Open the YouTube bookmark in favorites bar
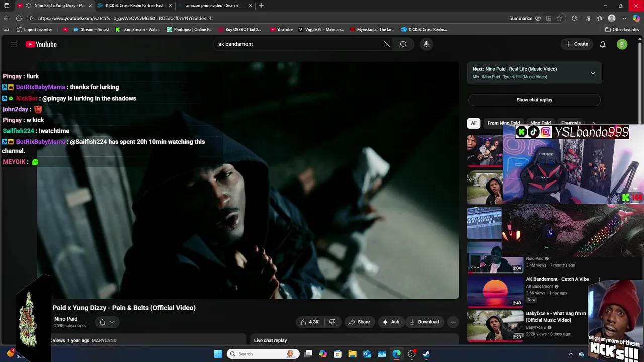644x362 pixels. tap(281, 30)
